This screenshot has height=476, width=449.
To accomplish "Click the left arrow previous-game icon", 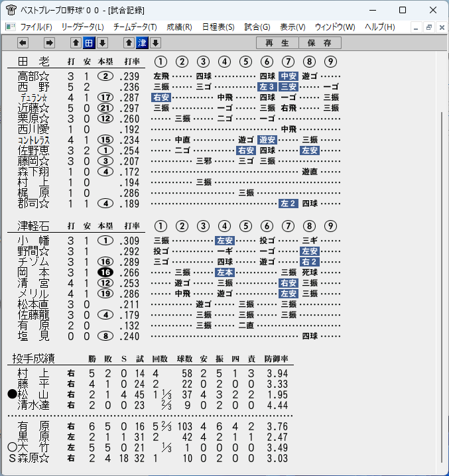I will click(x=23, y=43).
